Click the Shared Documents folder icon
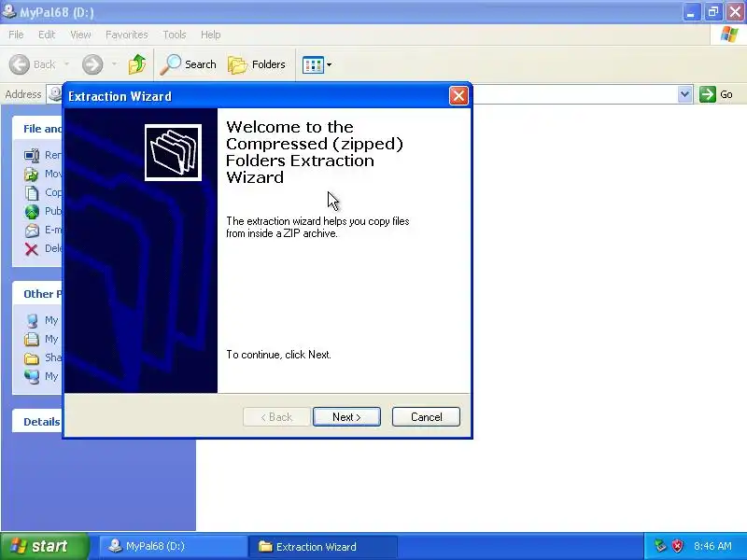 coord(32,357)
